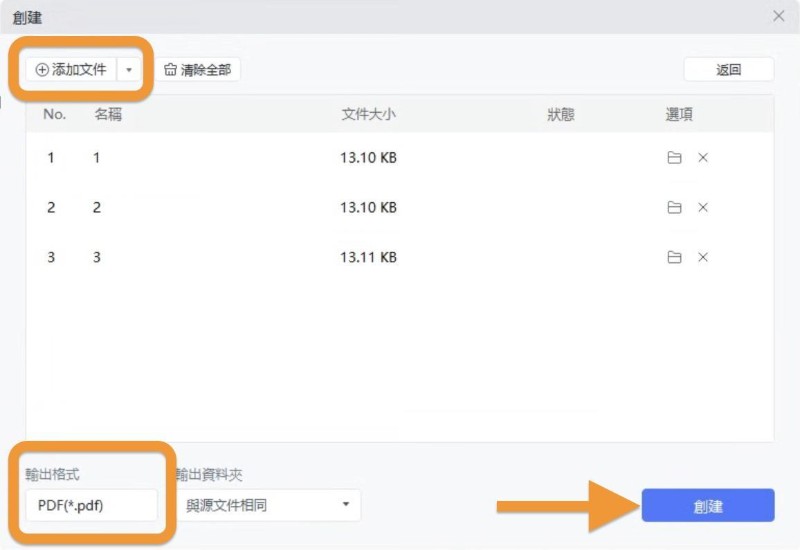Open folder icon for file row 2
This screenshot has width=800, height=550.
[674, 207]
